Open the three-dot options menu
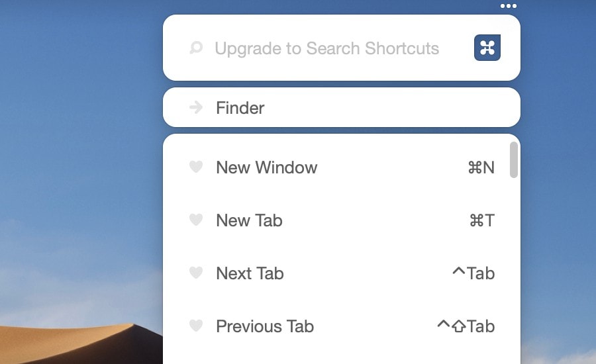Image resolution: width=596 pixels, height=364 pixels. (x=509, y=6)
